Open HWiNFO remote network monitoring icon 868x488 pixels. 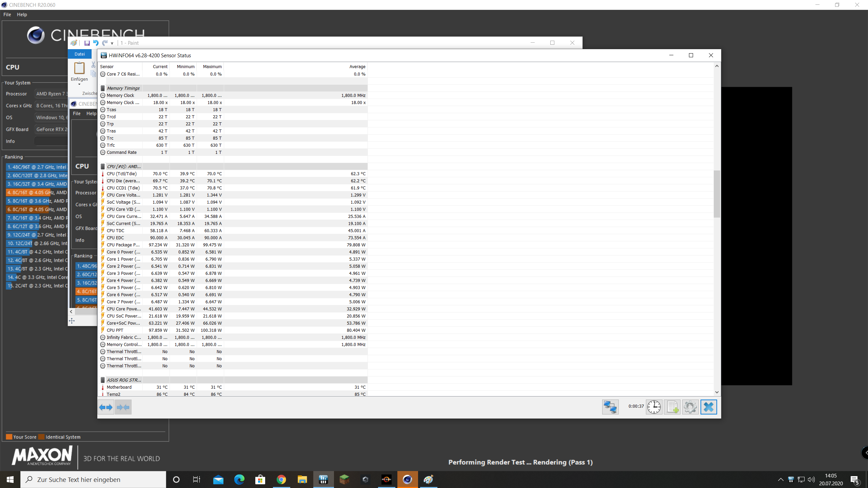tap(610, 407)
